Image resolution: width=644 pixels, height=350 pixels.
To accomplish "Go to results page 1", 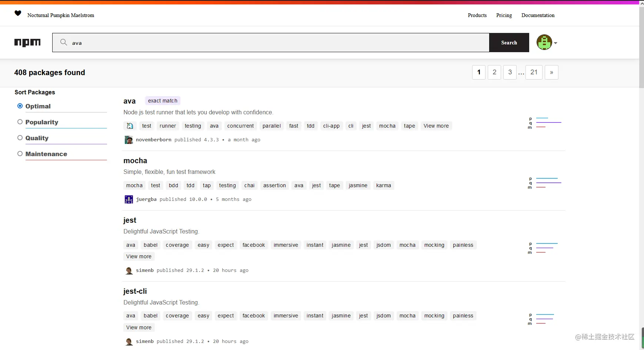I will point(479,72).
